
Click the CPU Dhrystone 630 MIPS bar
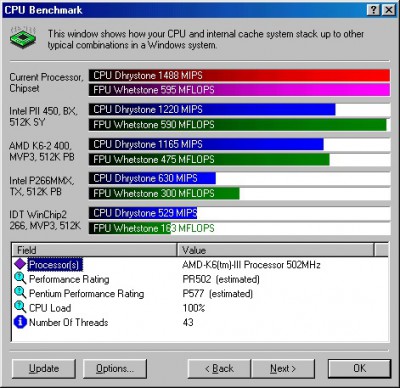pos(152,178)
